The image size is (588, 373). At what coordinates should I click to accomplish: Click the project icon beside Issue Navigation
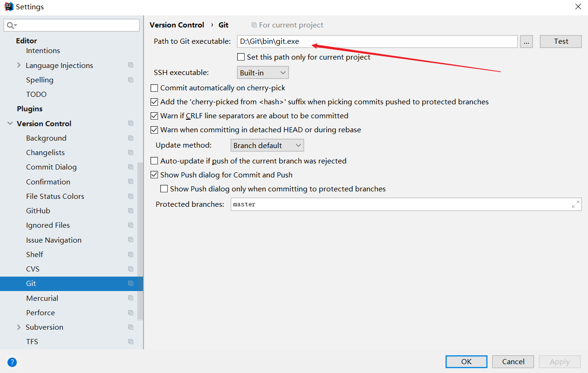130,240
